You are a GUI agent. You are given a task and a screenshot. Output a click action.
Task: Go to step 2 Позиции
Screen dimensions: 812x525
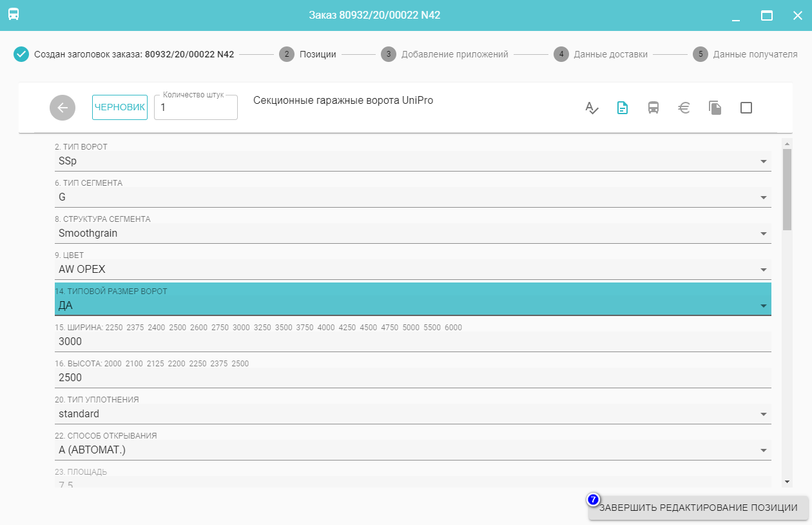pyautogui.click(x=307, y=54)
